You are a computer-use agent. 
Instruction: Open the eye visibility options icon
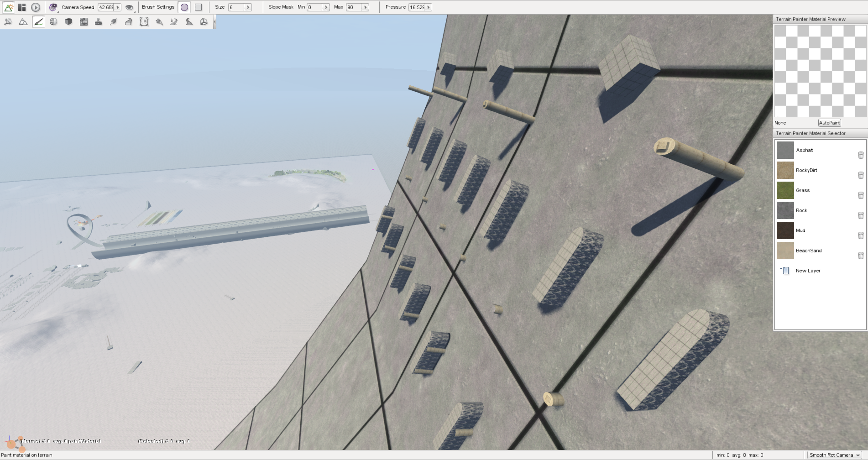pos(130,7)
